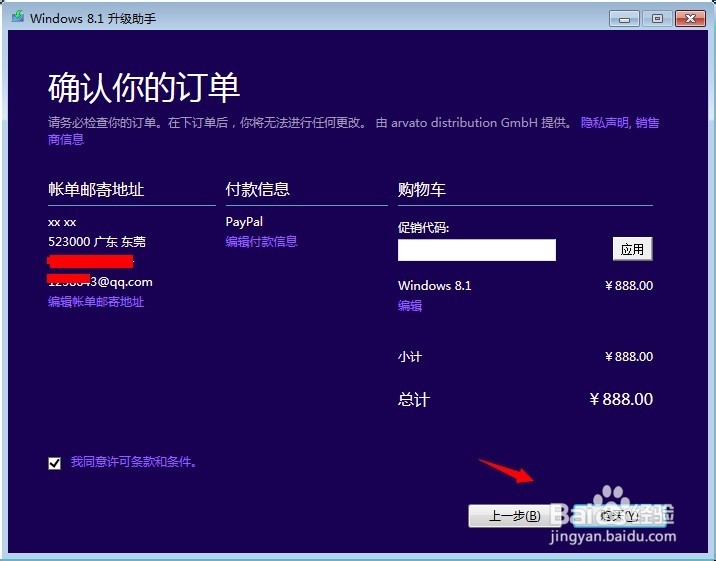Click the 购买(Y) purchase button
716x561 pixels.
tap(619, 516)
